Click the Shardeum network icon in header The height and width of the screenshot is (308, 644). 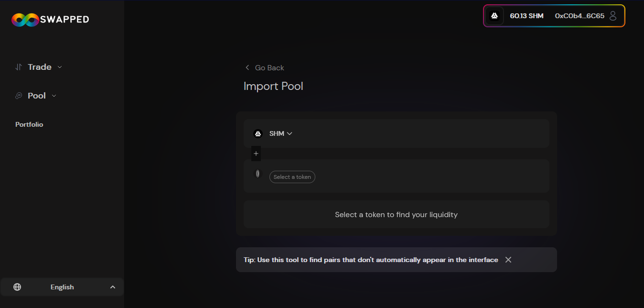(494, 16)
